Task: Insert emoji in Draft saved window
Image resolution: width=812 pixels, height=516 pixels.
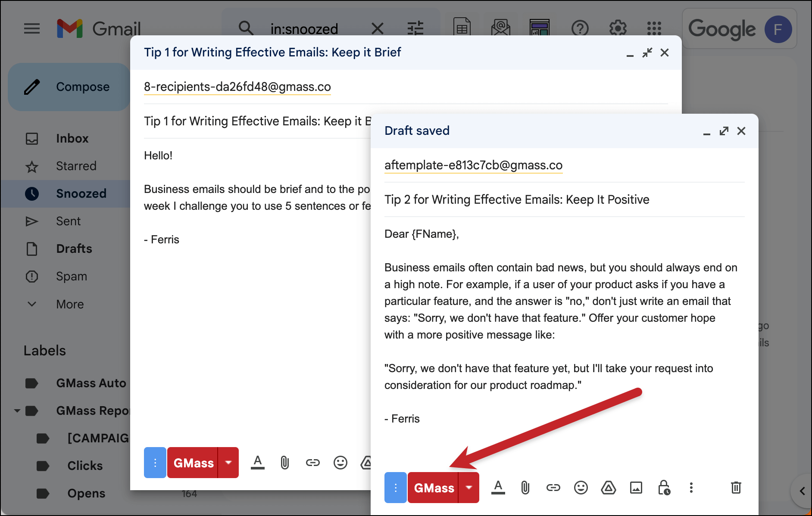Action: (581, 488)
